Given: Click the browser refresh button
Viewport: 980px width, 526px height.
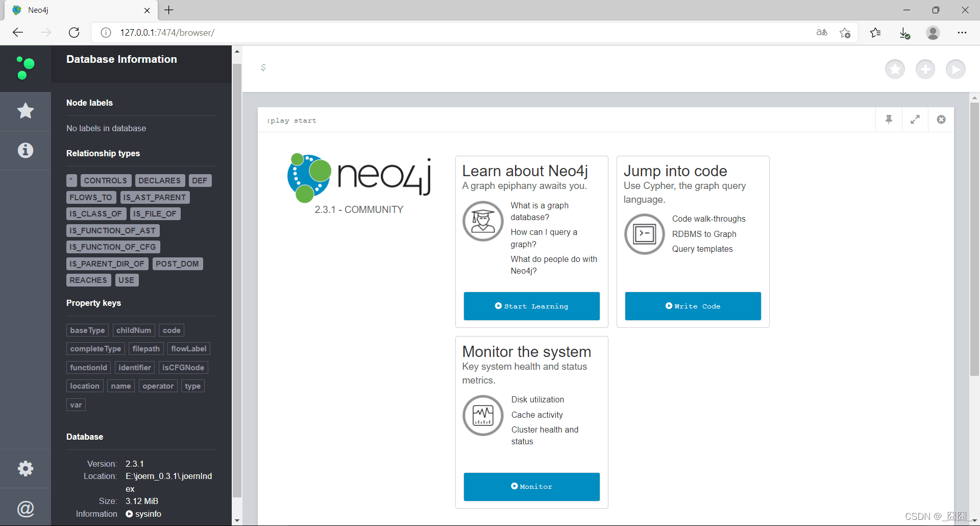Looking at the screenshot, I should pyautogui.click(x=74, y=33).
